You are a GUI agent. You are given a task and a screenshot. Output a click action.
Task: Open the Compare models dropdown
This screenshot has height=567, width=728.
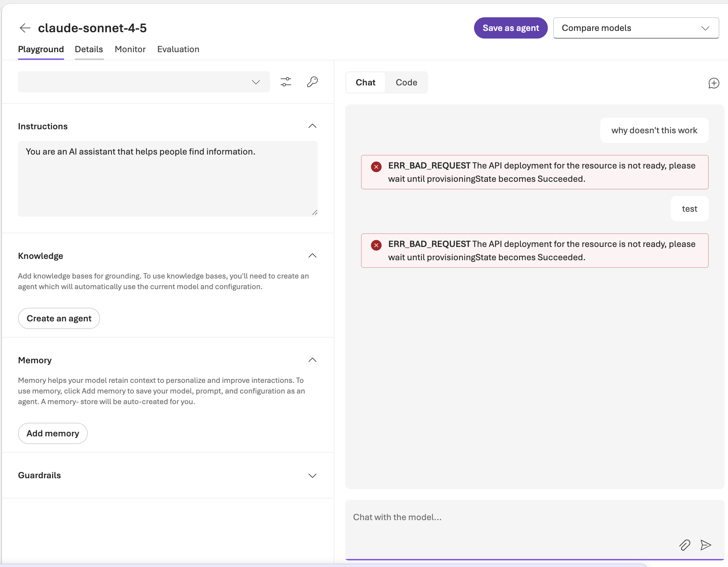(636, 28)
